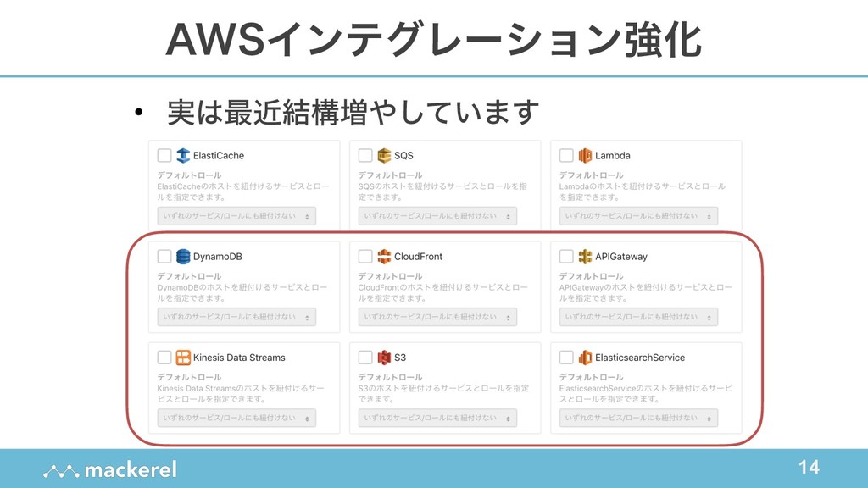868x488 pixels.
Task: Click the ElasticsearchService card description text
Action: coord(645,394)
